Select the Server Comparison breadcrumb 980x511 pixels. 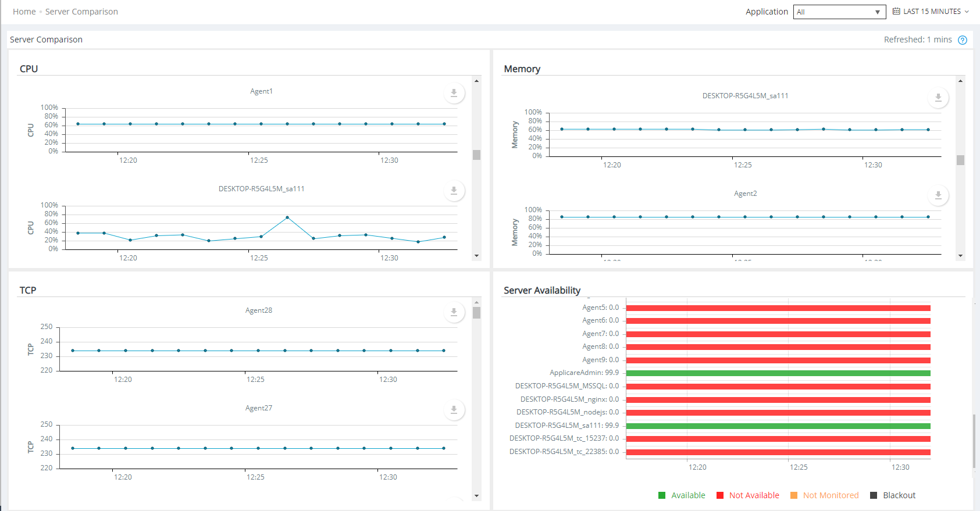pyautogui.click(x=81, y=12)
